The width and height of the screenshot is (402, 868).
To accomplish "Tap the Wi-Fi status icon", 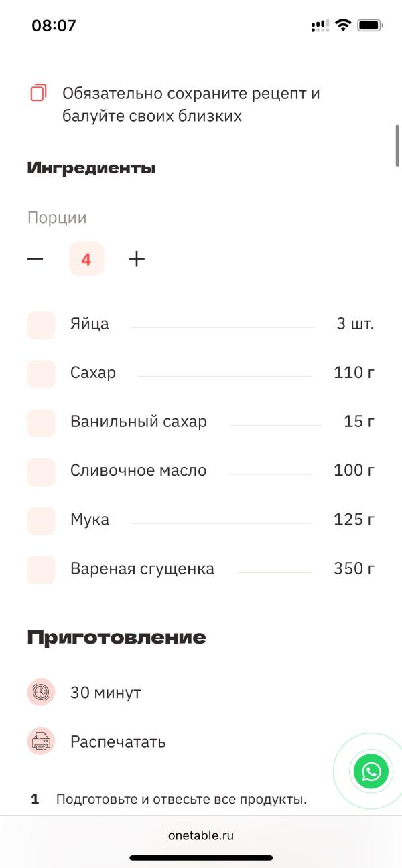I will [344, 25].
